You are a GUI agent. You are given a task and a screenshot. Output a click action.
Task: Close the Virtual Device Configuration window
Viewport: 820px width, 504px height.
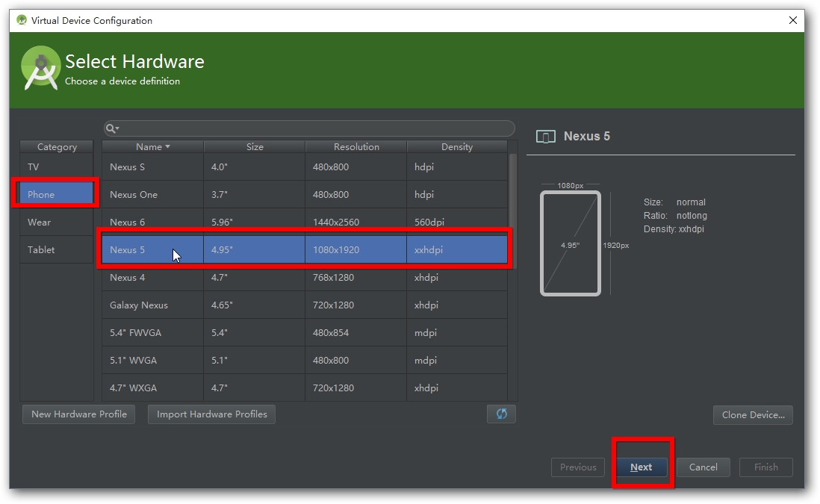793,20
